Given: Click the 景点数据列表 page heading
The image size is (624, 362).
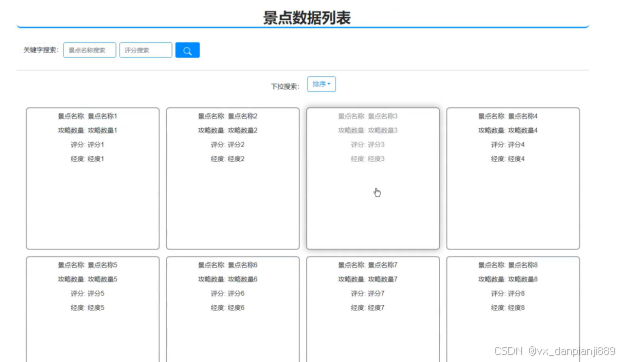Looking at the screenshot, I should coord(307,18).
